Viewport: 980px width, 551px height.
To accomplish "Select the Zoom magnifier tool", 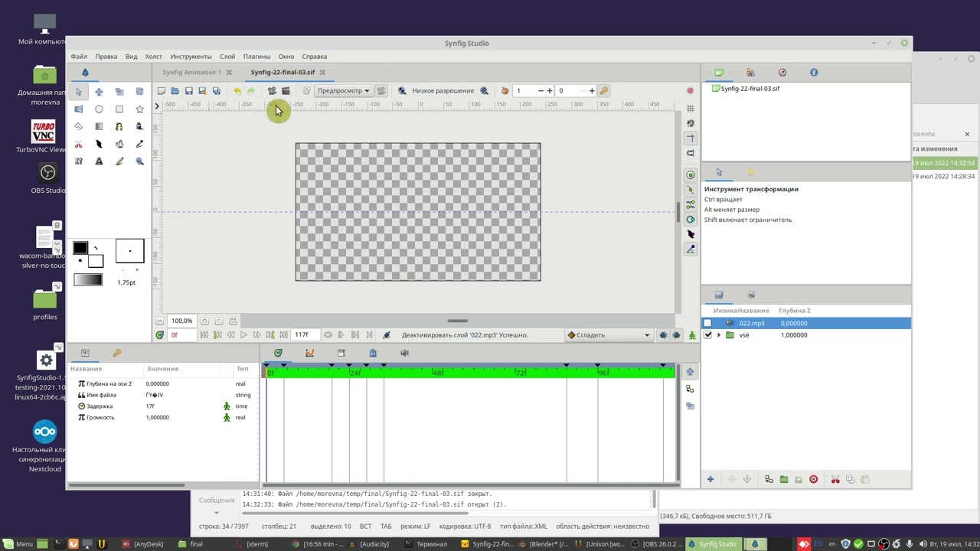I will 139,161.
